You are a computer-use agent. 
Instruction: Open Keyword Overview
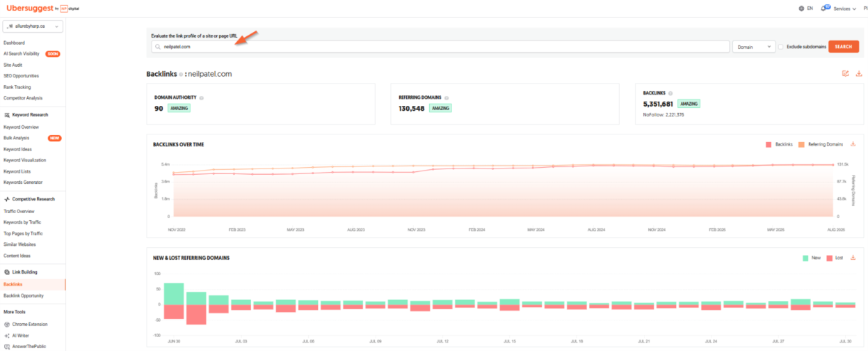click(21, 127)
